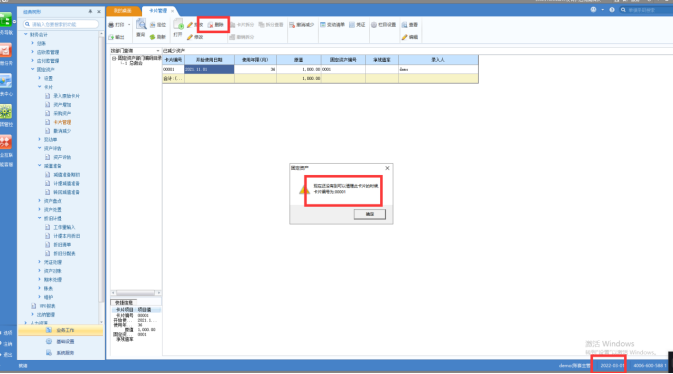The width and height of the screenshot is (673, 374).
Task: Click the 撤销减少 undo reduction tool
Action: [x=302, y=25]
